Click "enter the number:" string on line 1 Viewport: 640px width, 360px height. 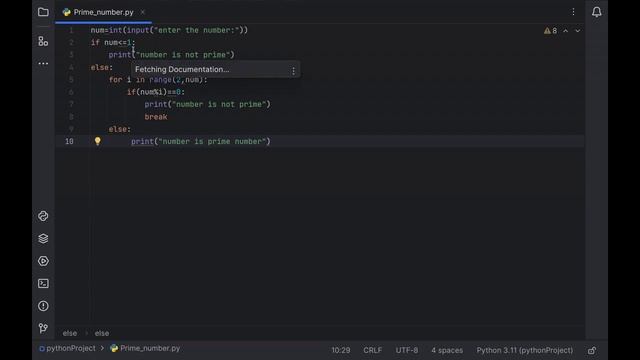(196, 30)
